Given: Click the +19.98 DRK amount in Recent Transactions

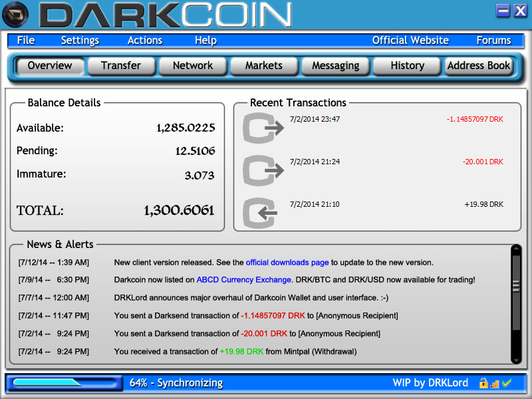Looking at the screenshot, I should 484,204.
